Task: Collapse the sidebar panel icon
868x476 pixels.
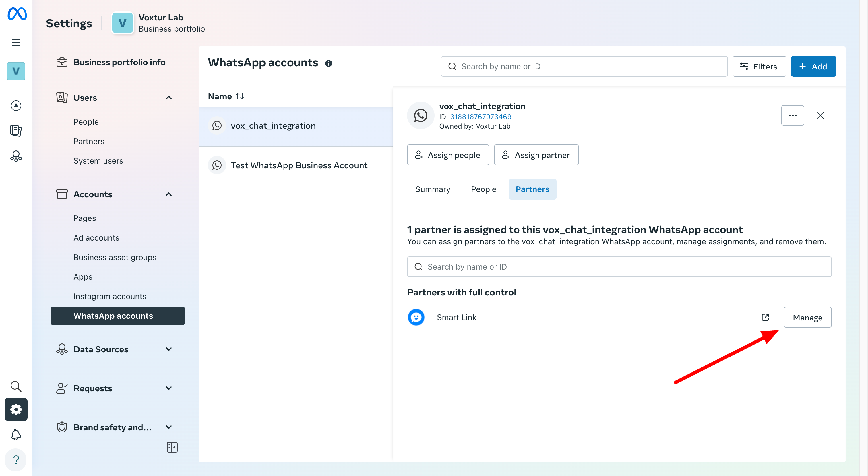Action: (x=172, y=447)
